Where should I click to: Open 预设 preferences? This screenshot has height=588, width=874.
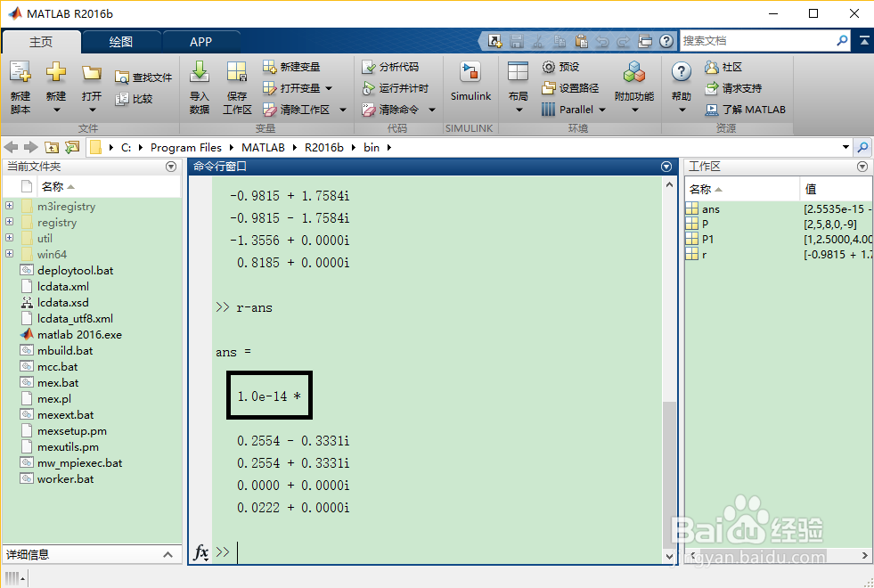[x=560, y=67]
